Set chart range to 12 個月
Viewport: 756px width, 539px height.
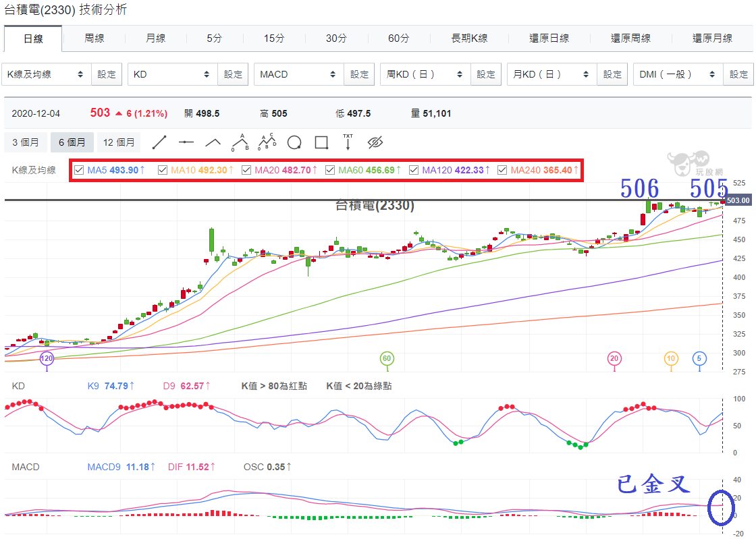(x=119, y=142)
